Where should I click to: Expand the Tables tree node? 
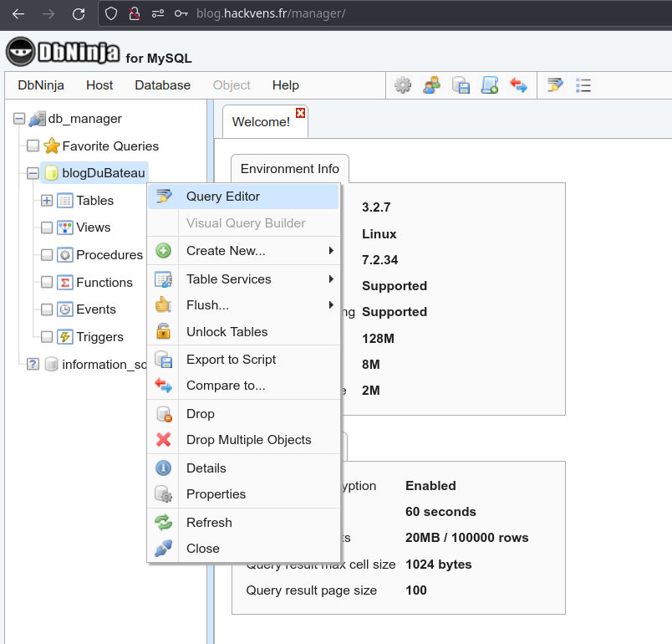47,201
